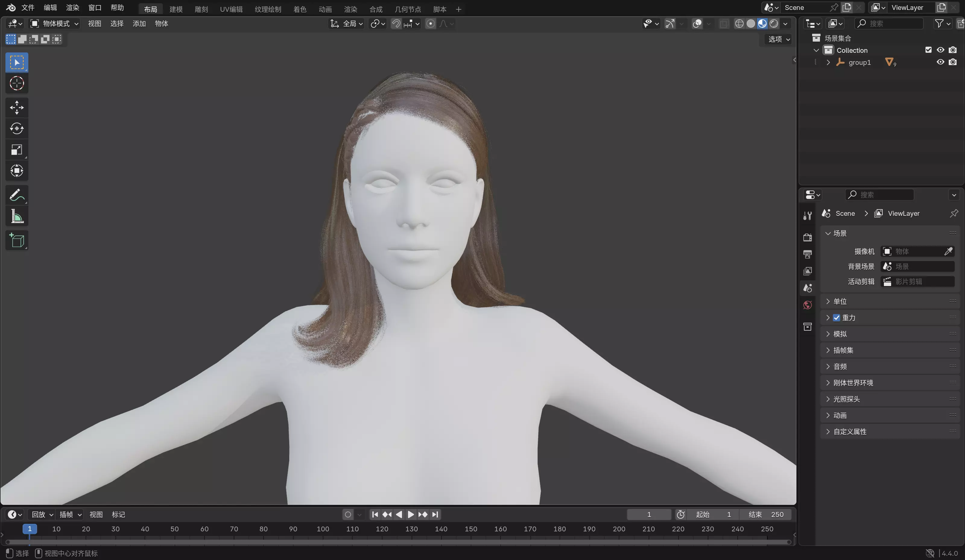
Task: Open the 全局 orientation dropdown
Action: (346, 24)
